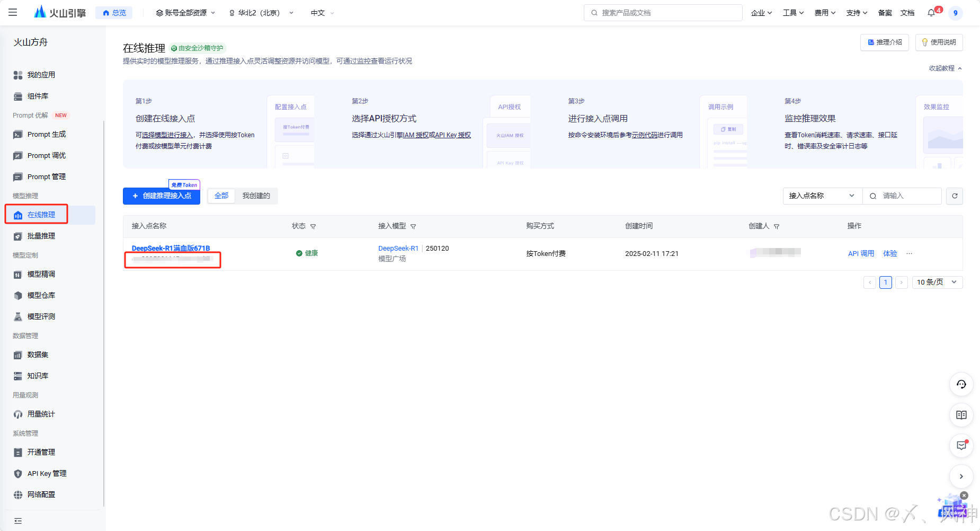Open the 费用 menu
The image size is (980, 531).
[x=825, y=13]
